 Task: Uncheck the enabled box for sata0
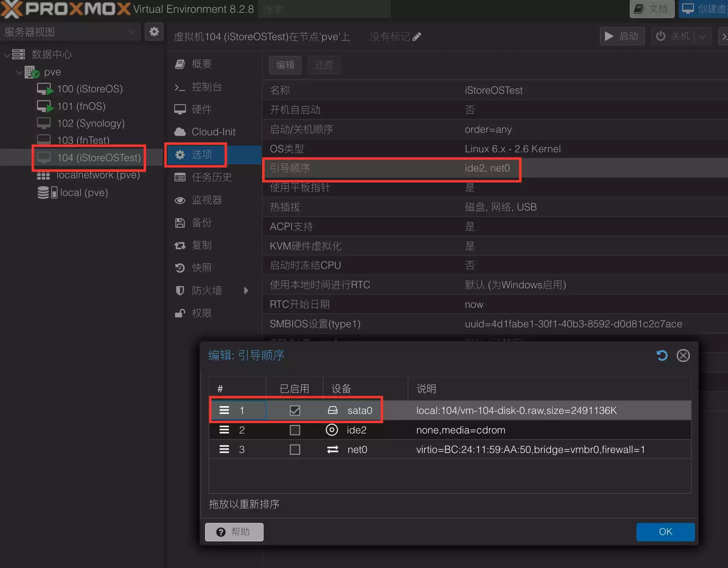295,410
